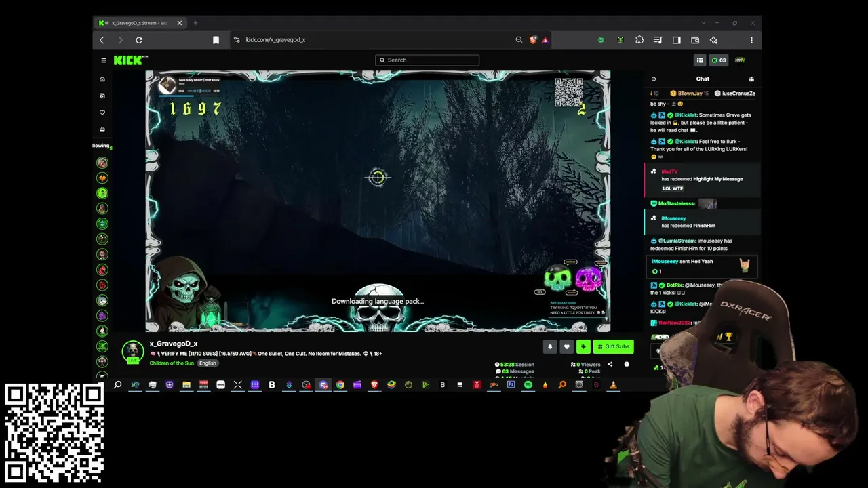
Task: Toggle the browser sidebar panel
Action: point(676,40)
